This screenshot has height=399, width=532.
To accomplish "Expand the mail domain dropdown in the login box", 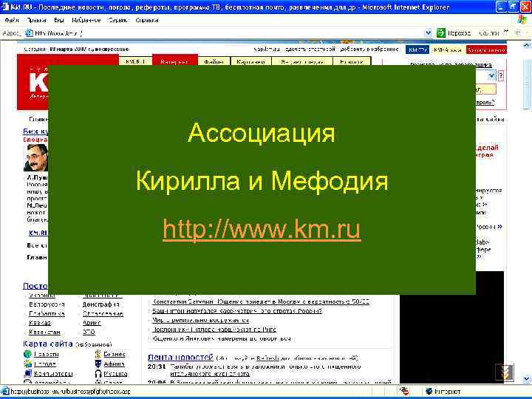I will (x=491, y=76).
